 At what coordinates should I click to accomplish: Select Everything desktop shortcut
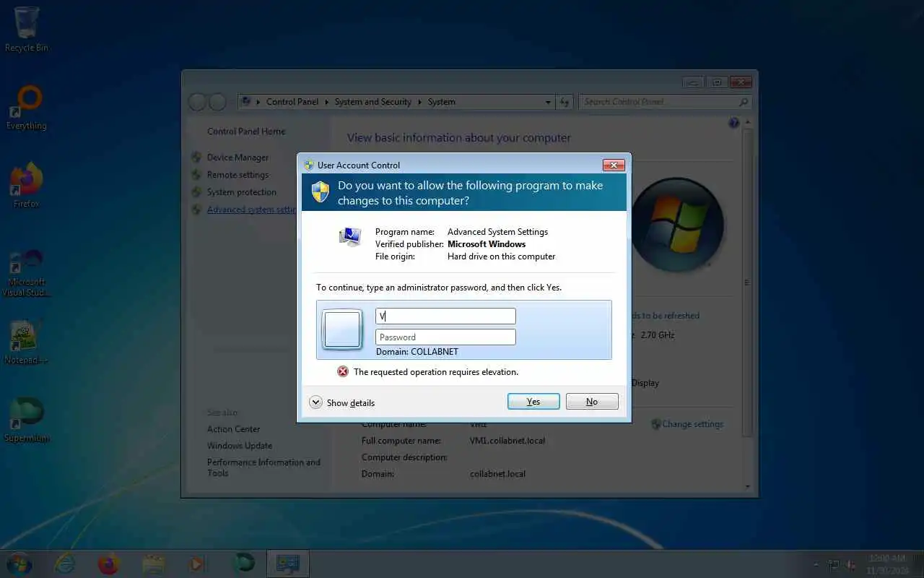click(27, 108)
